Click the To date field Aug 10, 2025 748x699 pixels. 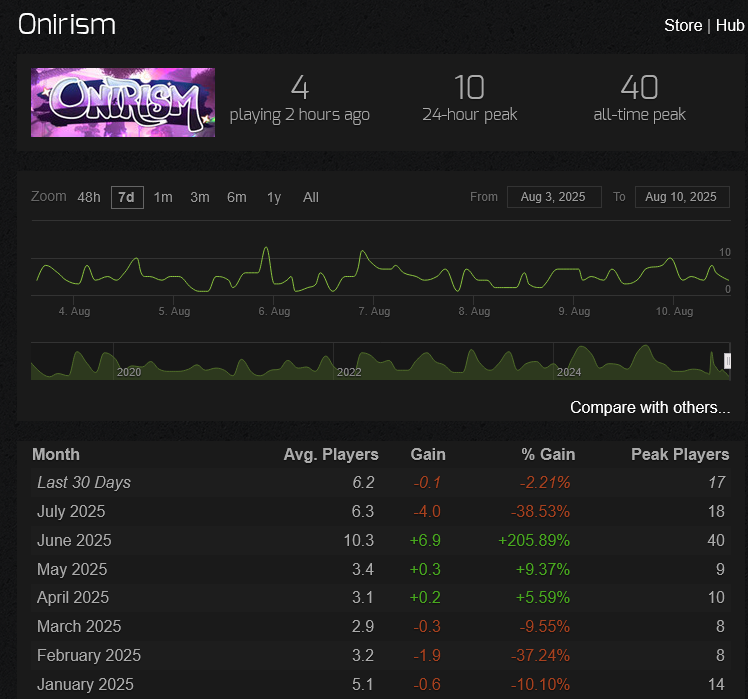click(682, 197)
